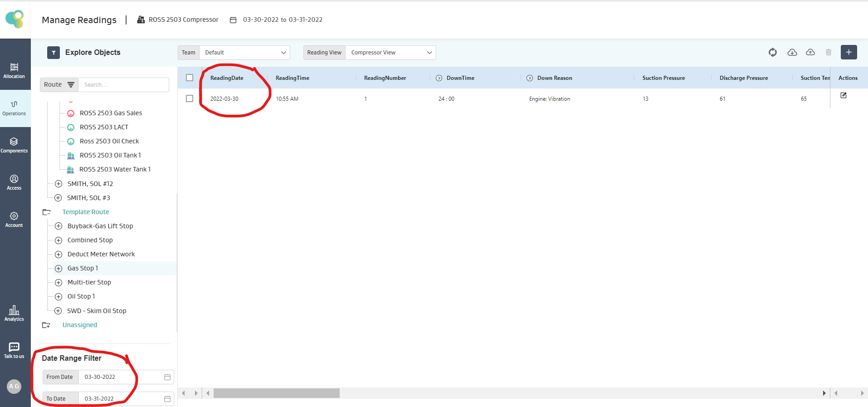Click the refresh readings icon

click(x=773, y=53)
